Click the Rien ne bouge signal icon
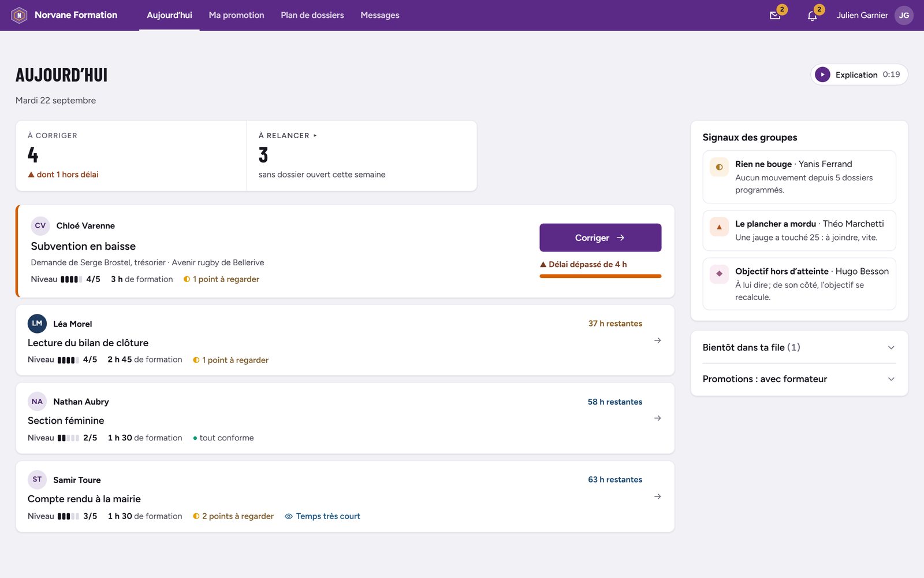 [719, 167]
